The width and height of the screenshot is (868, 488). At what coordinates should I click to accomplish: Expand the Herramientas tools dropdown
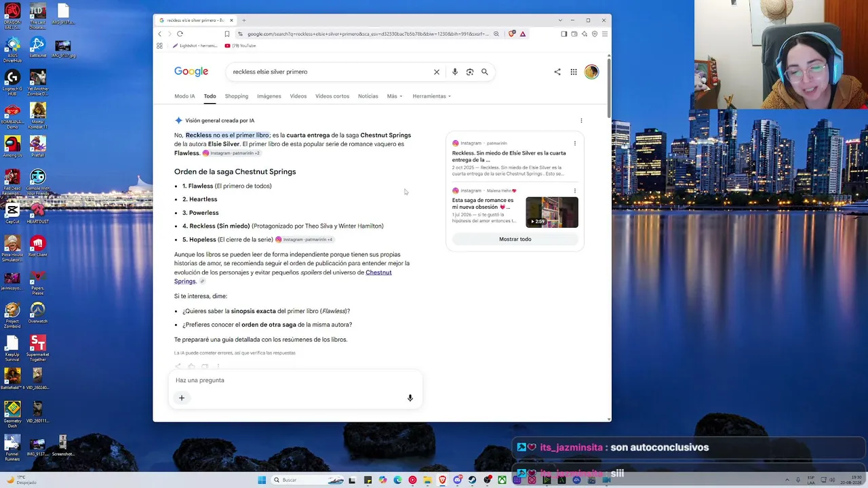pos(431,96)
